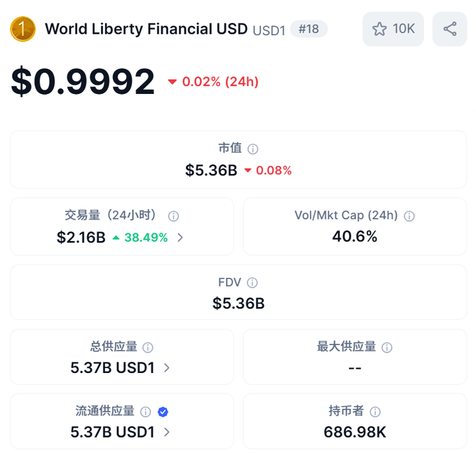
Task: Expand the 5.37B USD1 total supply chevron
Action: tap(166, 367)
